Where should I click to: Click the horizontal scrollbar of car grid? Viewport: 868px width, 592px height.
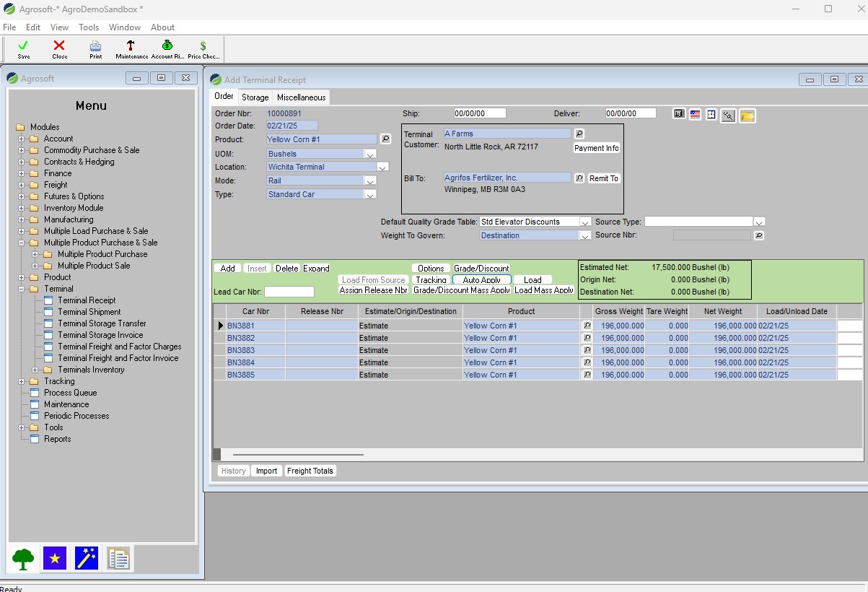tap(298, 455)
